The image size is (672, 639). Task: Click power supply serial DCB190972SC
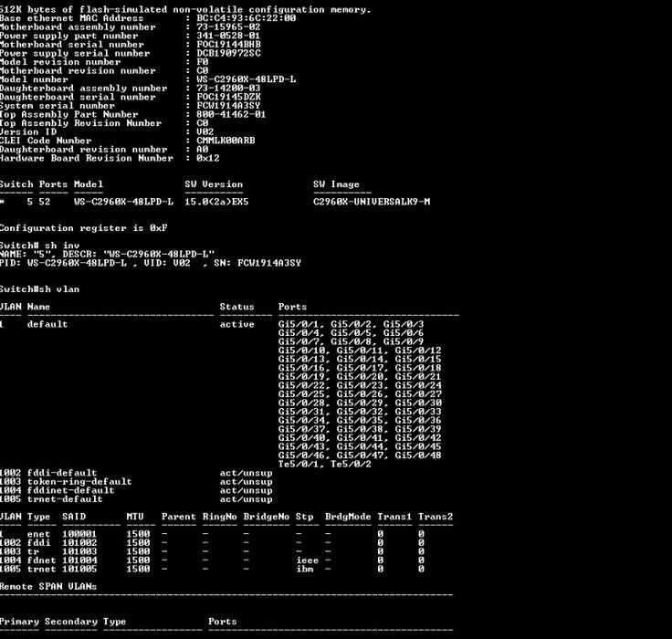[x=228, y=53]
